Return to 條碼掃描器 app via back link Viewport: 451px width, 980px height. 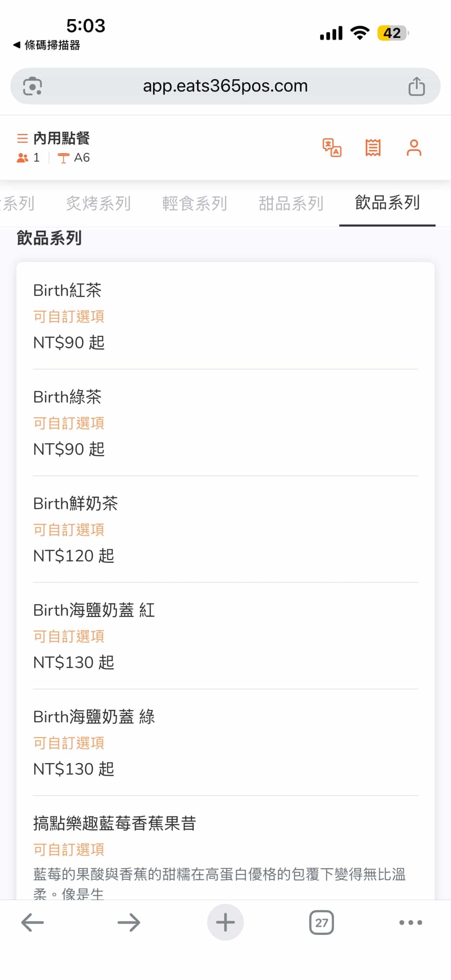[x=47, y=45]
